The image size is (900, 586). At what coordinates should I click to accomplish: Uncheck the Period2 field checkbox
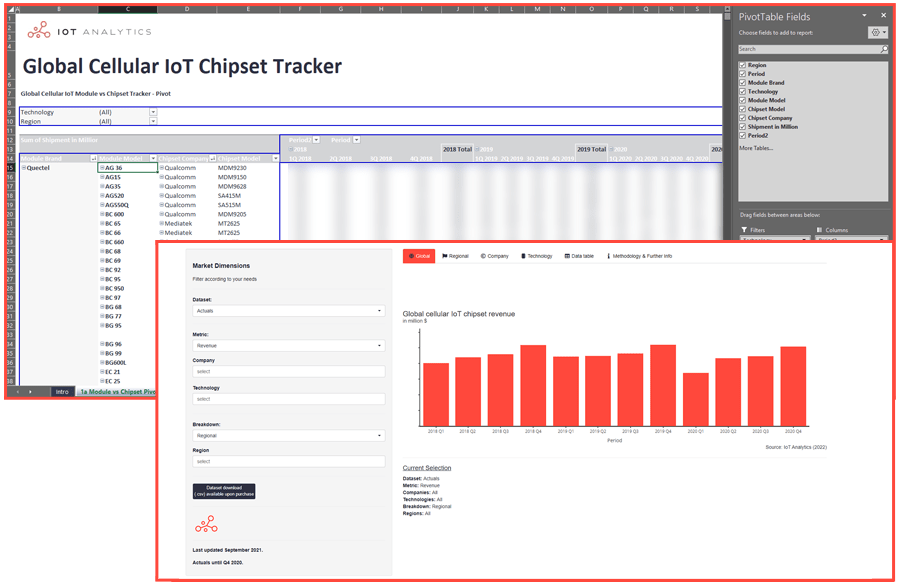pos(742,135)
